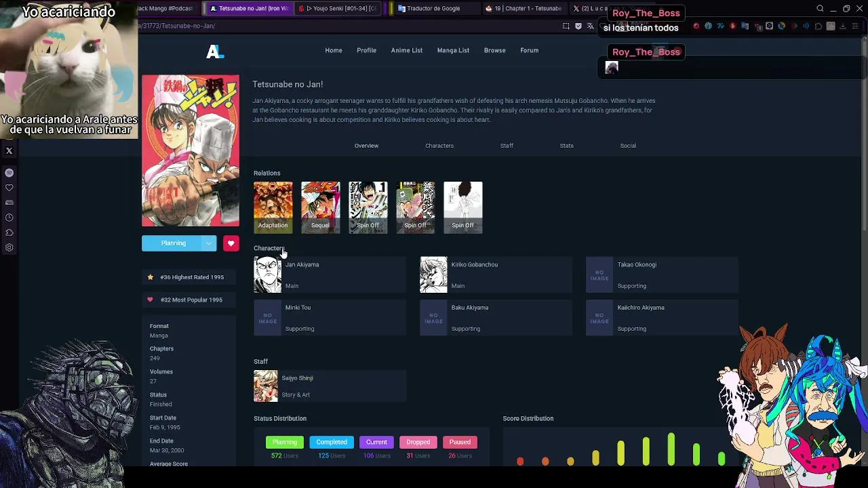868x488 pixels.
Task: Click the browser tab search magnifier icon
Action: [x=820, y=9]
